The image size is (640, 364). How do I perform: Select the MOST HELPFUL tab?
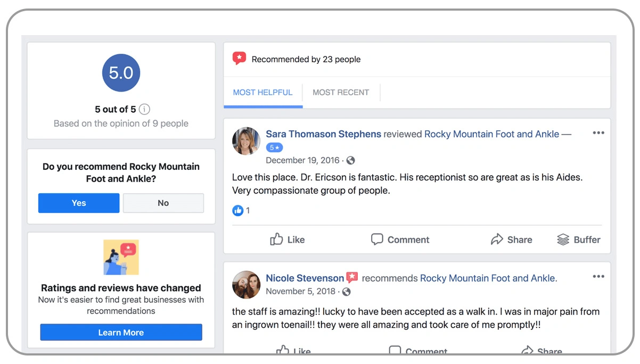point(262,92)
